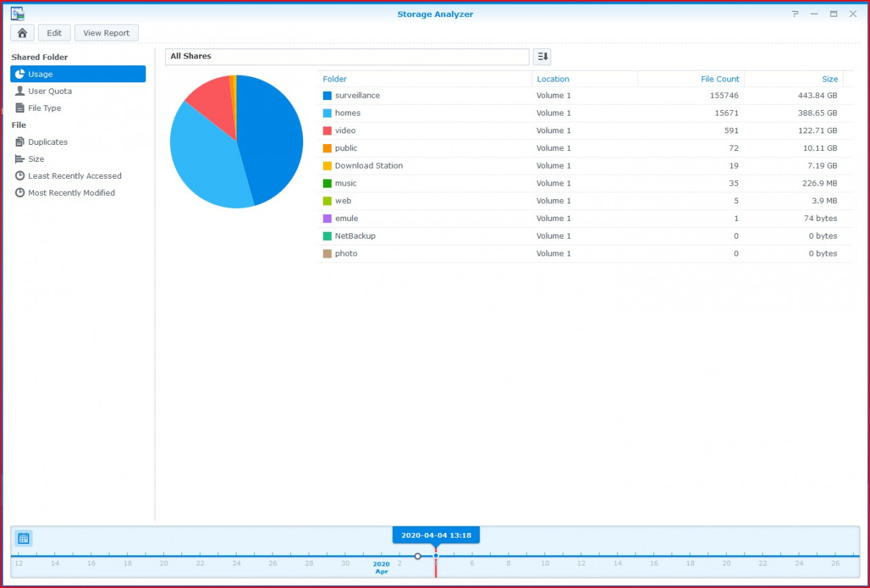
Task: Click the 122.71 GB size value
Action: coord(818,131)
